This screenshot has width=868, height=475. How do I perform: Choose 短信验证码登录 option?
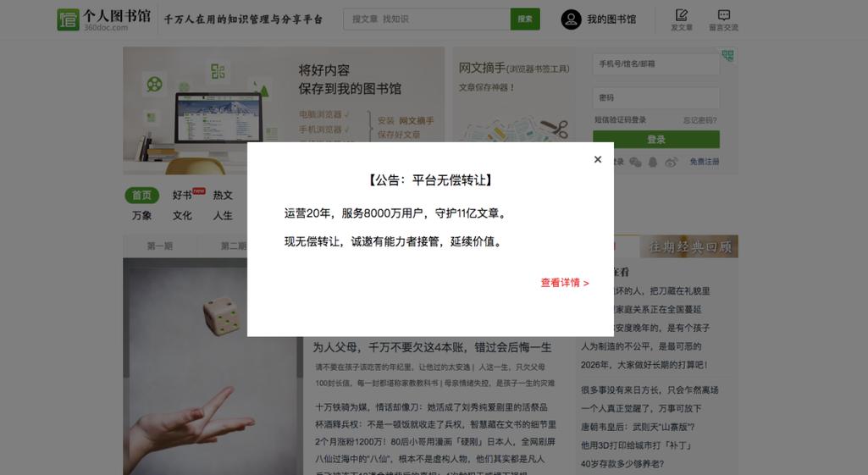click(620, 120)
